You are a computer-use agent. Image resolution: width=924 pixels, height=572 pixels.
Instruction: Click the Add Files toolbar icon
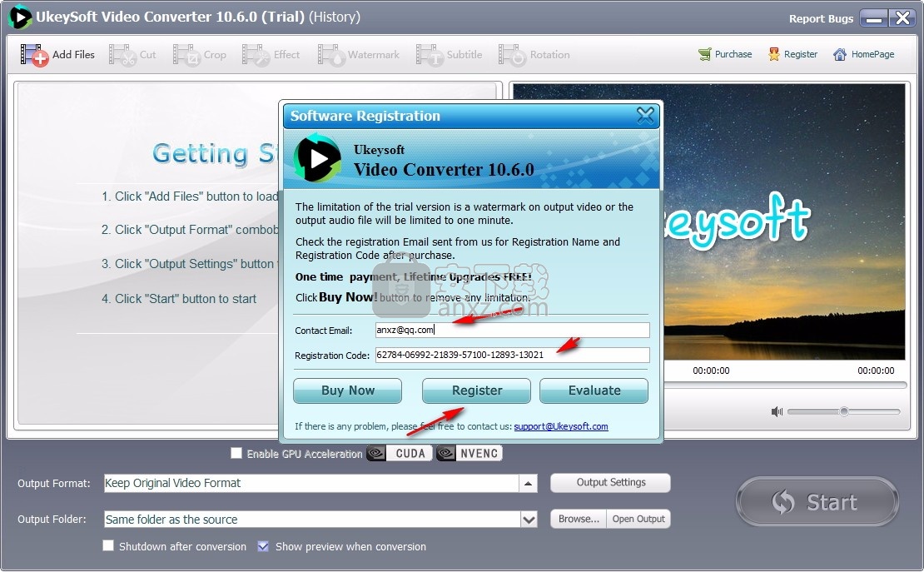click(x=34, y=55)
